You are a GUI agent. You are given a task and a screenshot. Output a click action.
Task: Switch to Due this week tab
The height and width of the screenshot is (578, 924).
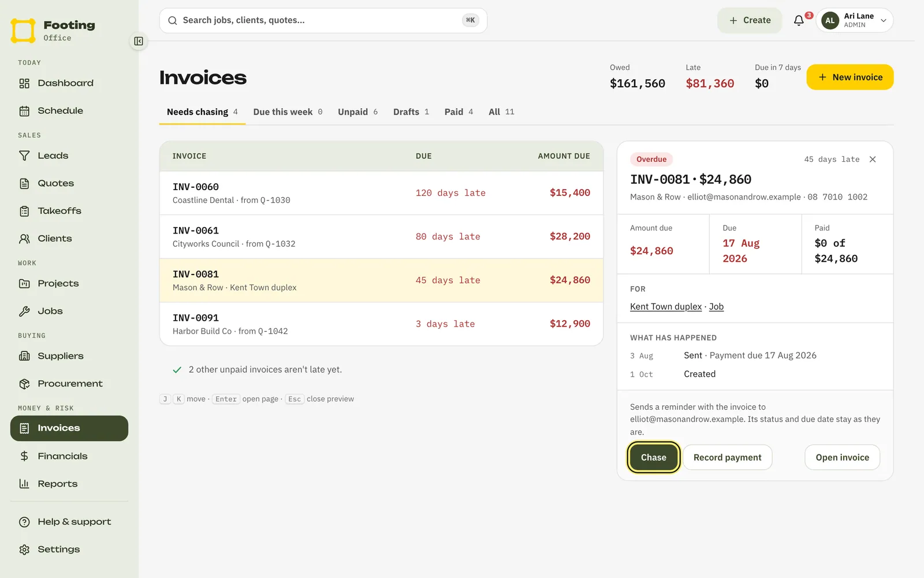[x=288, y=112]
